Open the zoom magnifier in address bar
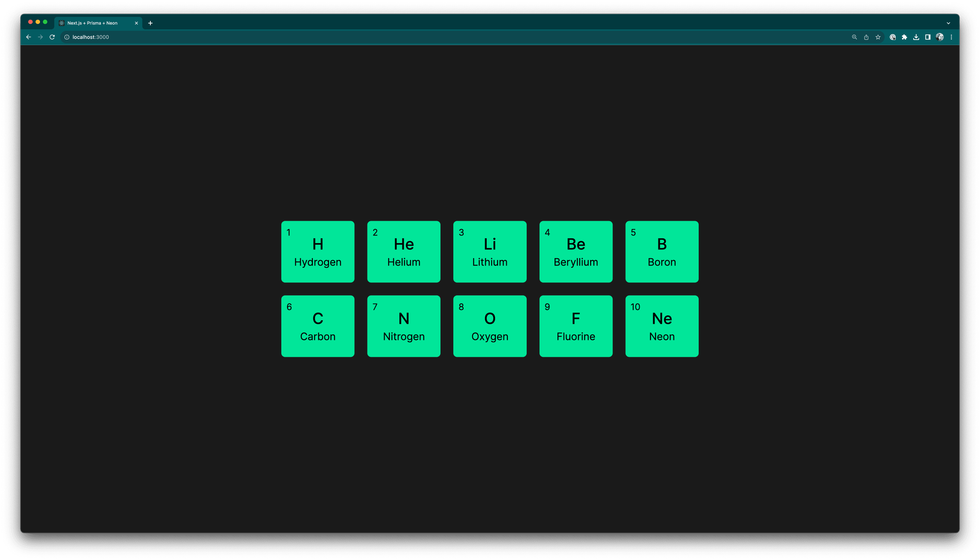 (x=854, y=37)
